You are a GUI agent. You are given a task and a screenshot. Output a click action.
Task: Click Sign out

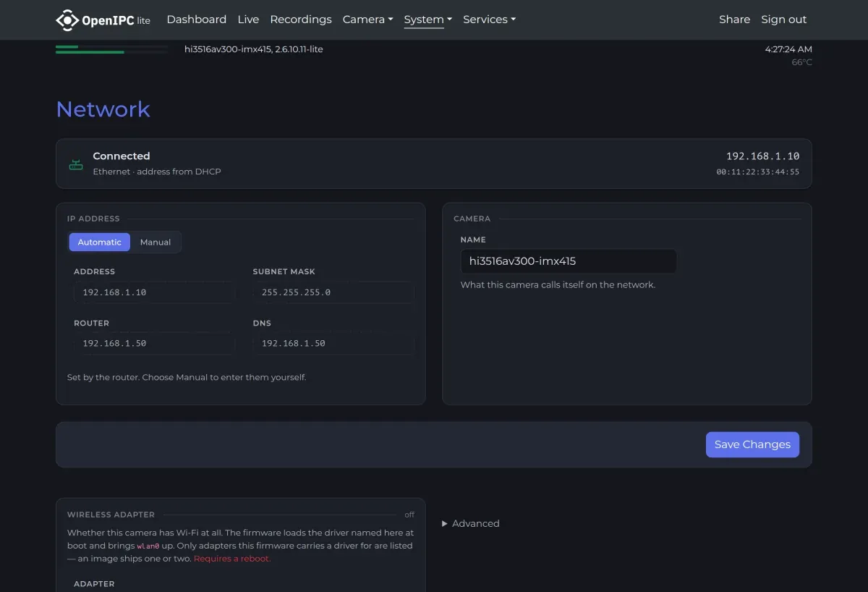783,20
